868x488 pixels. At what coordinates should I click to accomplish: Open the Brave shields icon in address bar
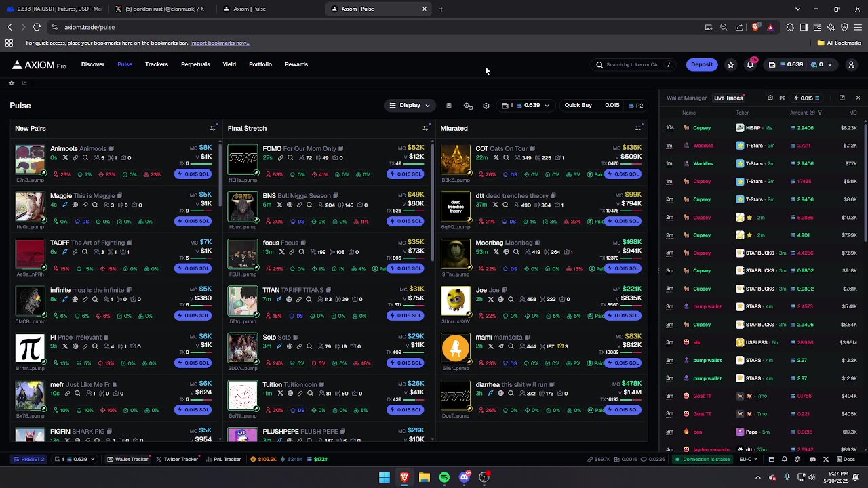click(755, 27)
